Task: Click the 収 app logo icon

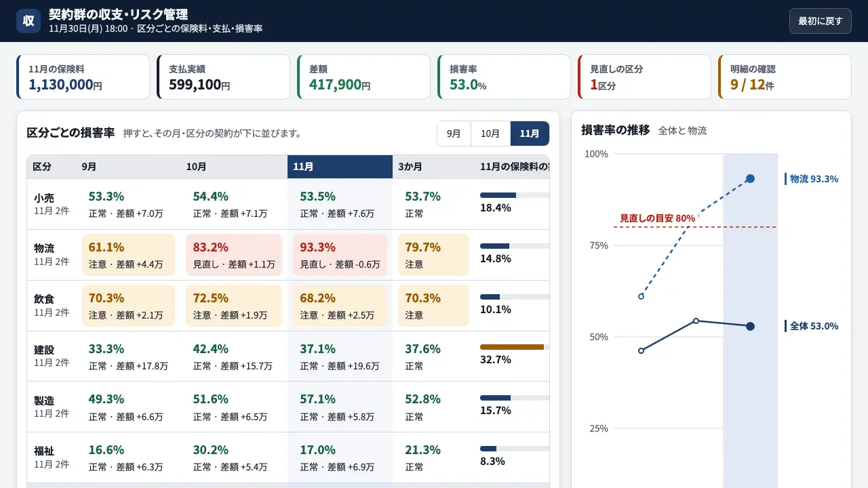Action: pos(28,21)
